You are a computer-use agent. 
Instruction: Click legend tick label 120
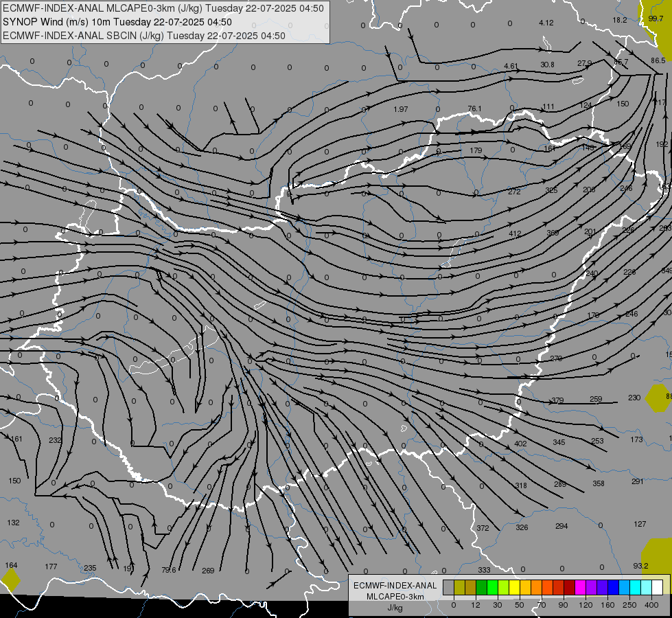tap(586, 605)
